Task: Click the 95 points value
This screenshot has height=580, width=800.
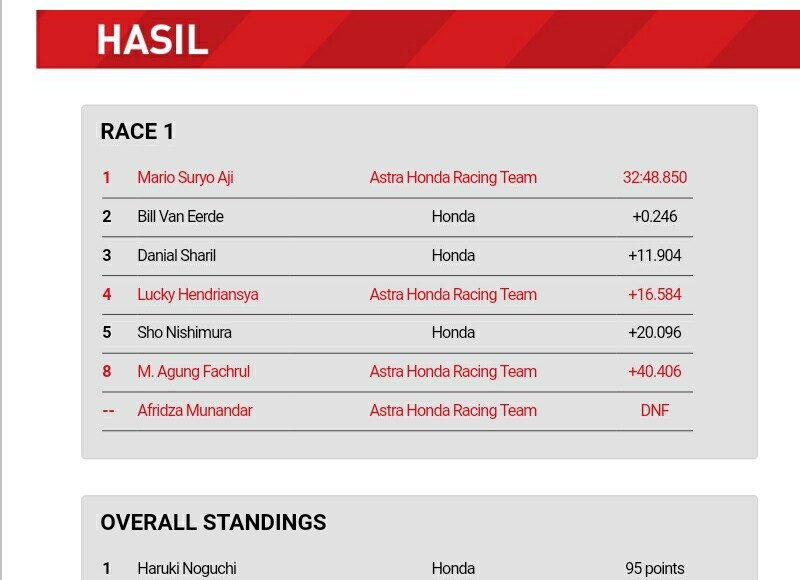Action: tap(654, 569)
